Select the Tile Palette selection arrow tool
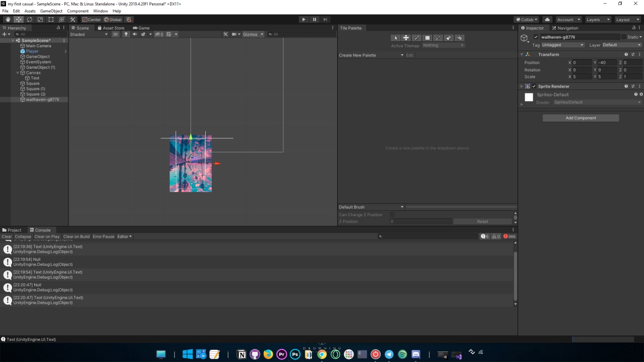This screenshot has width=644, height=362. point(395,38)
